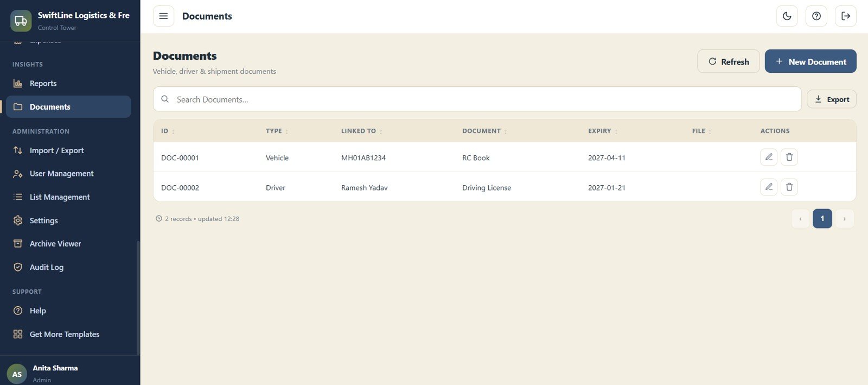Click the AS user avatar
Viewport: 868px width, 385px height.
click(17, 374)
